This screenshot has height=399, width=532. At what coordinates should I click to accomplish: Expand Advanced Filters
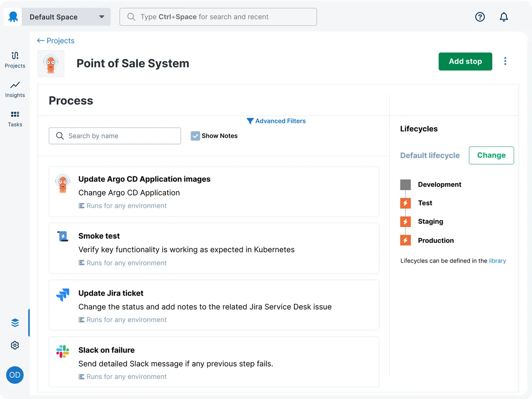click(276, 121)
